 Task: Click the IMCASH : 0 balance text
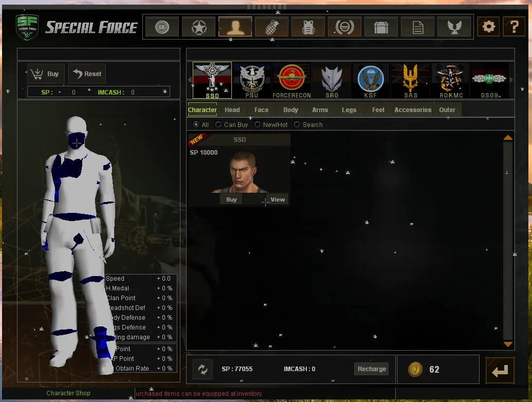click(300, 369)
